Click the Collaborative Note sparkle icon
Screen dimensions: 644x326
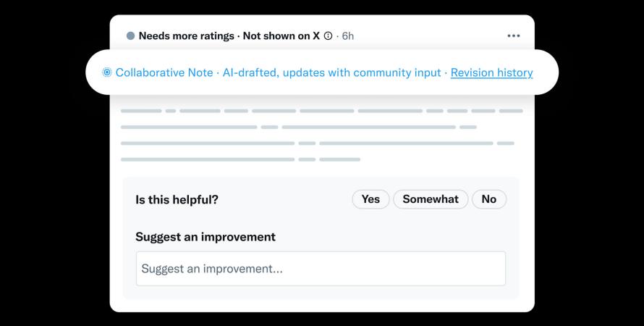coord(107,72)
